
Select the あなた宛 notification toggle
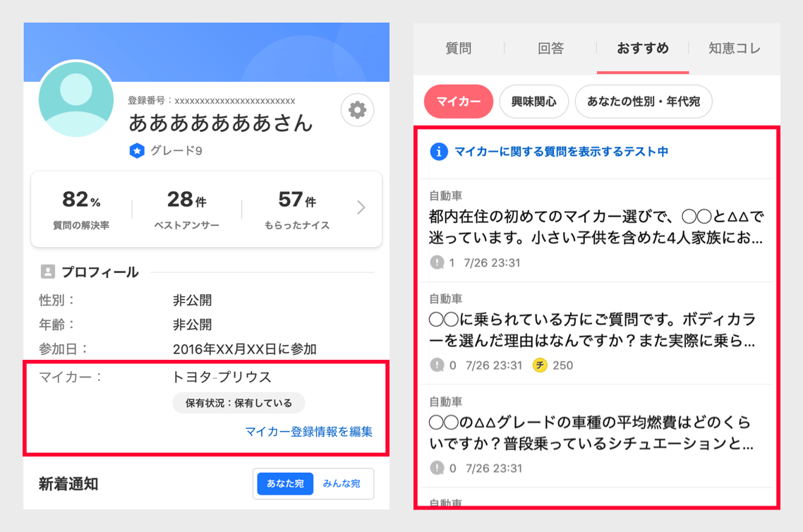point(285,483)
